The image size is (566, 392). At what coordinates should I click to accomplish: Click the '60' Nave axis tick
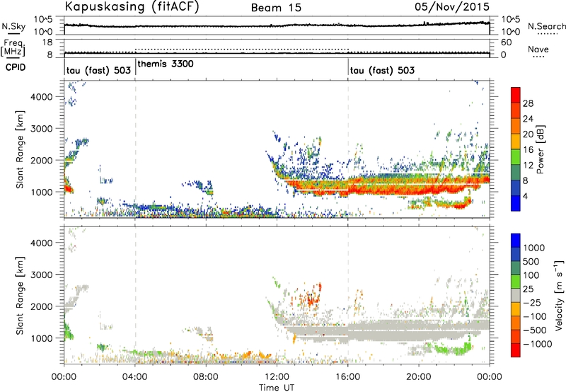click(506, 42)
